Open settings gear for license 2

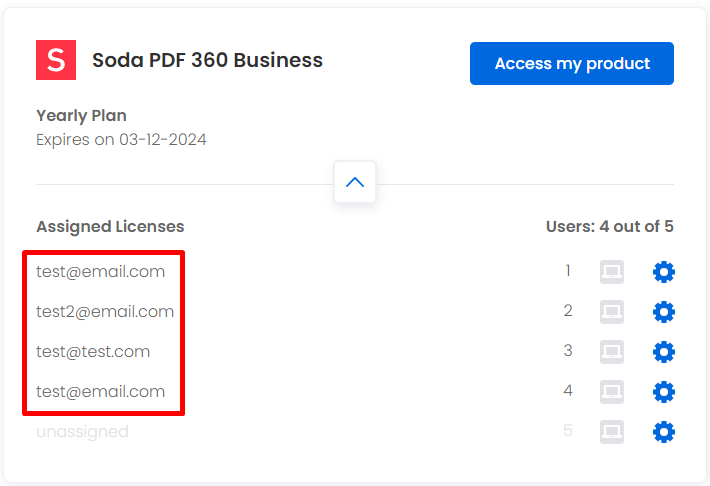(664, 312)
